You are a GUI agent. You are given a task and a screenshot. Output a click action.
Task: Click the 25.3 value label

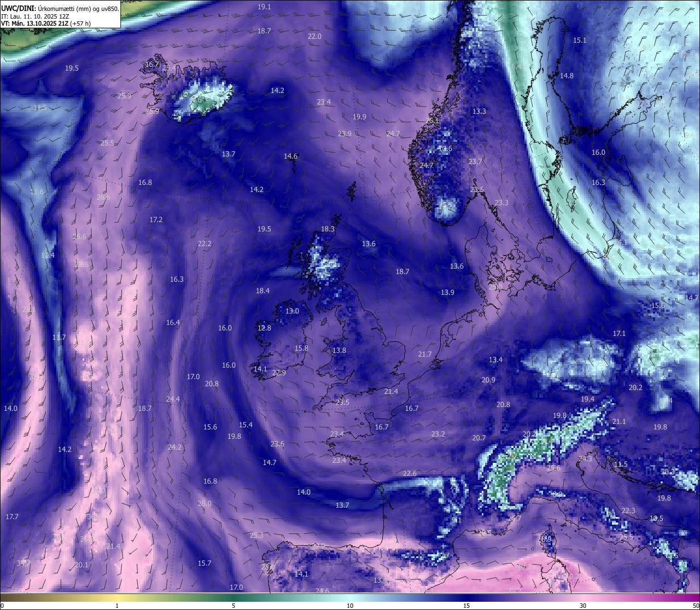pyautogui.click(x=256, y=535)
